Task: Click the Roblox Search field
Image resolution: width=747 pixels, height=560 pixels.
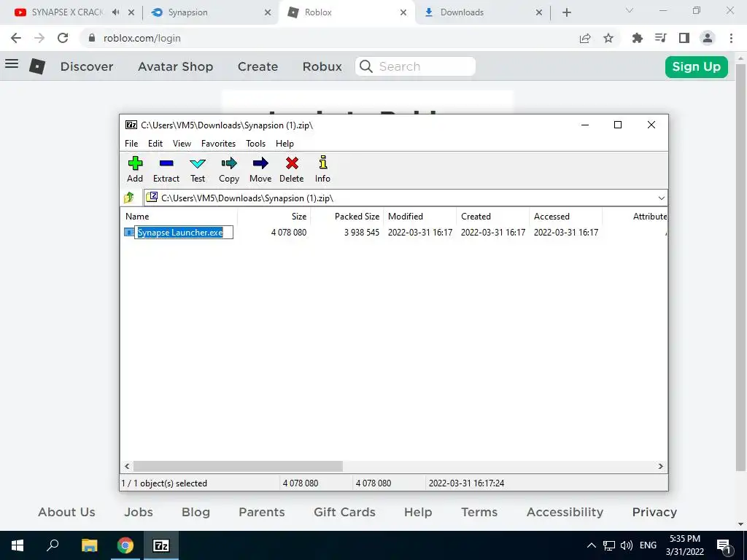Action: pos(415,66)
